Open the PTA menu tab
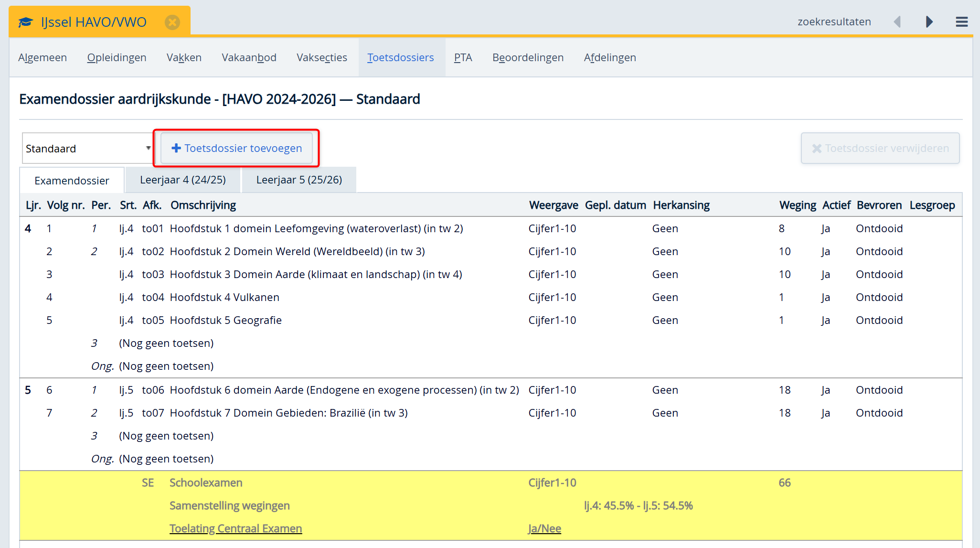 (463, 57)
